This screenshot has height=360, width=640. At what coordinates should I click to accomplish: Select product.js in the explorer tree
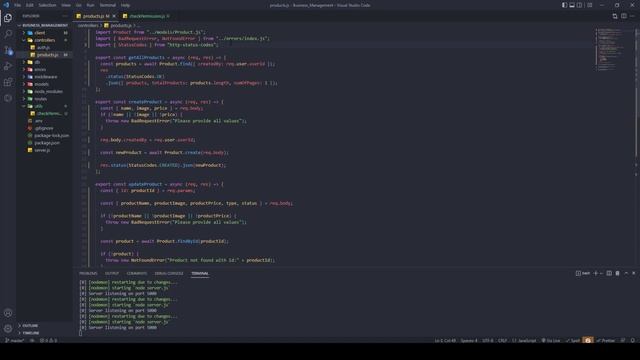44,55
